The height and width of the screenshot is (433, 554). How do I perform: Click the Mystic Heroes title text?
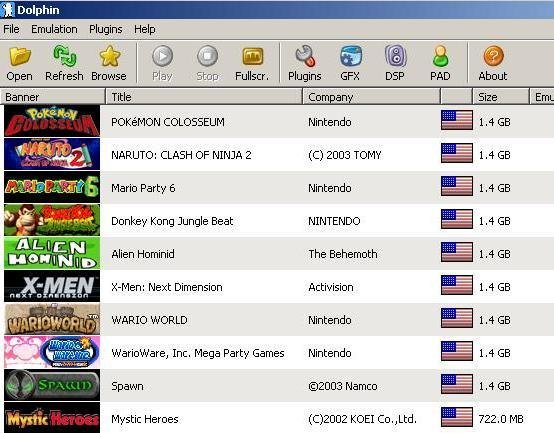(x=145, y=419)
